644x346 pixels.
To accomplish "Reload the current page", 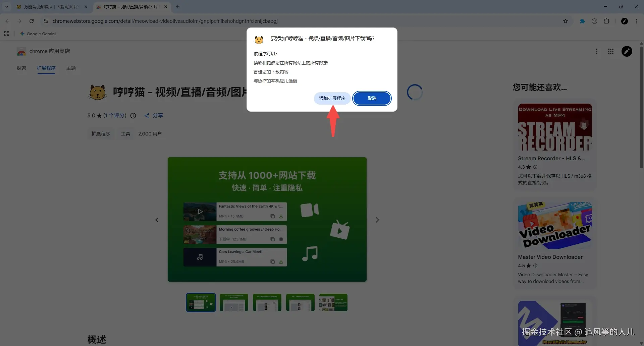I will tap(32, 21).
